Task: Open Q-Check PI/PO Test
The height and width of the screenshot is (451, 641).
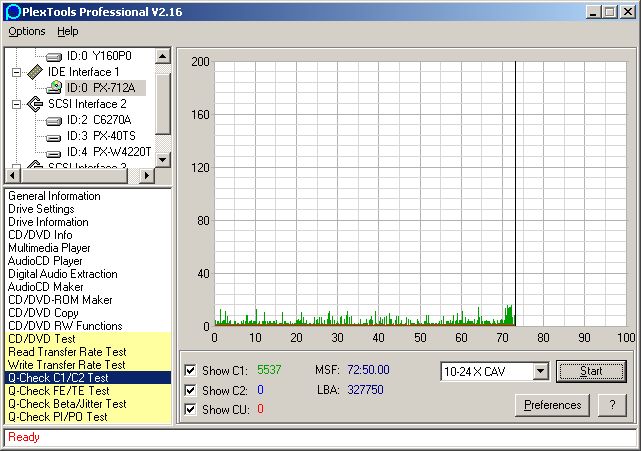Action: pos(88,417)
